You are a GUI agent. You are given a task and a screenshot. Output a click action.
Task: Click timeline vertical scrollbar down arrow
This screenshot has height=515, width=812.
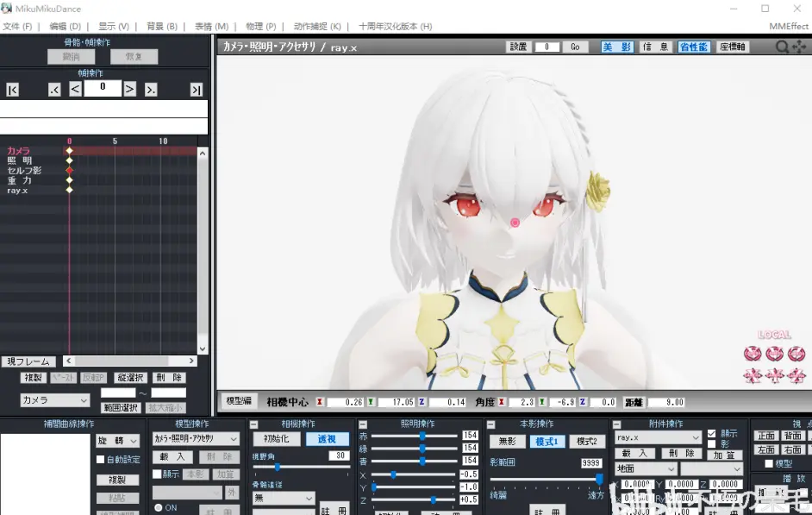coord(203,349)
